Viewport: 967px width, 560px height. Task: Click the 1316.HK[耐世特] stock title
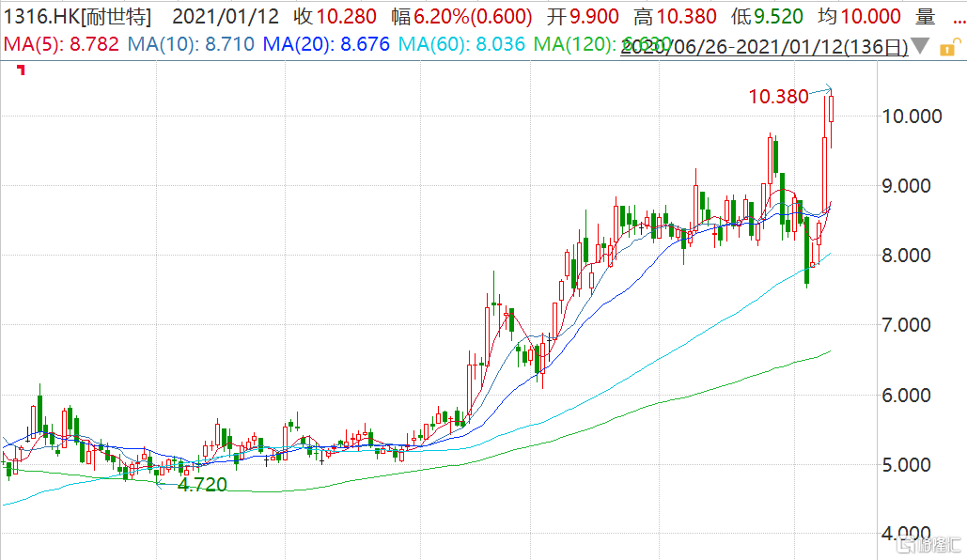(x=77, y=17)
